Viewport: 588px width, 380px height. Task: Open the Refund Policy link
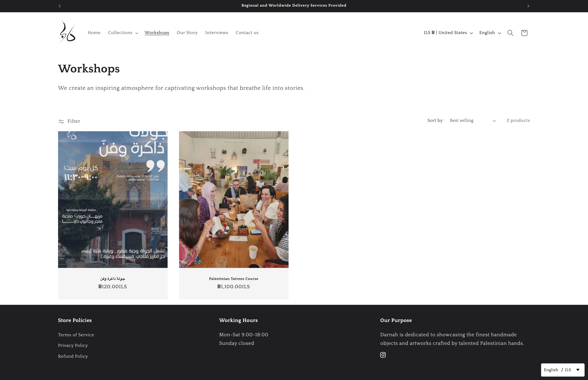pos(73,356)
